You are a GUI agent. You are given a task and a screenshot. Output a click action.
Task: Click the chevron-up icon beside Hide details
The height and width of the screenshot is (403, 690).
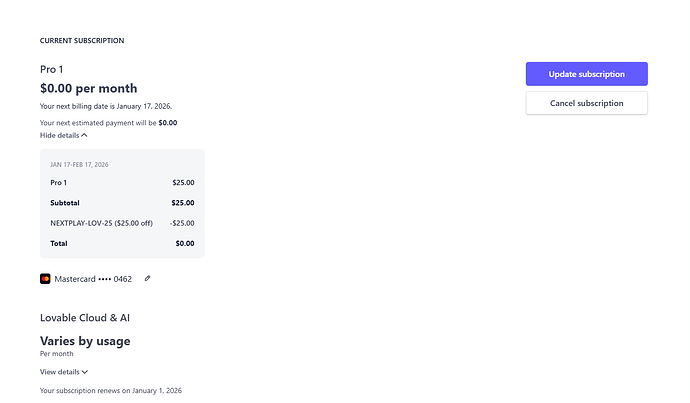click(84, 135)
